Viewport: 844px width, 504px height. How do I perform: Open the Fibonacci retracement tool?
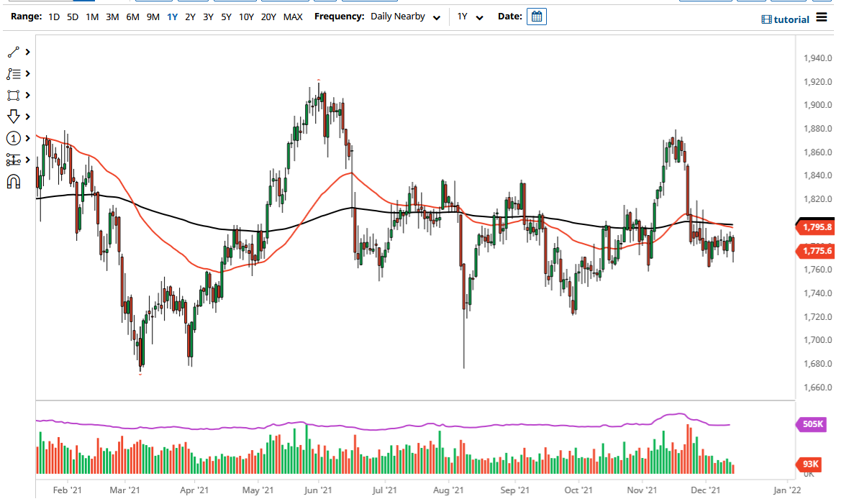click(14, 73)
